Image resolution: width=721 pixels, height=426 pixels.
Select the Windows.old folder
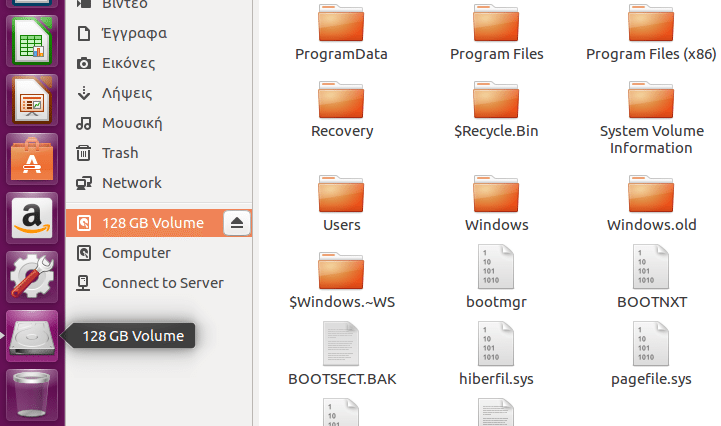click(x=651, y=204)
